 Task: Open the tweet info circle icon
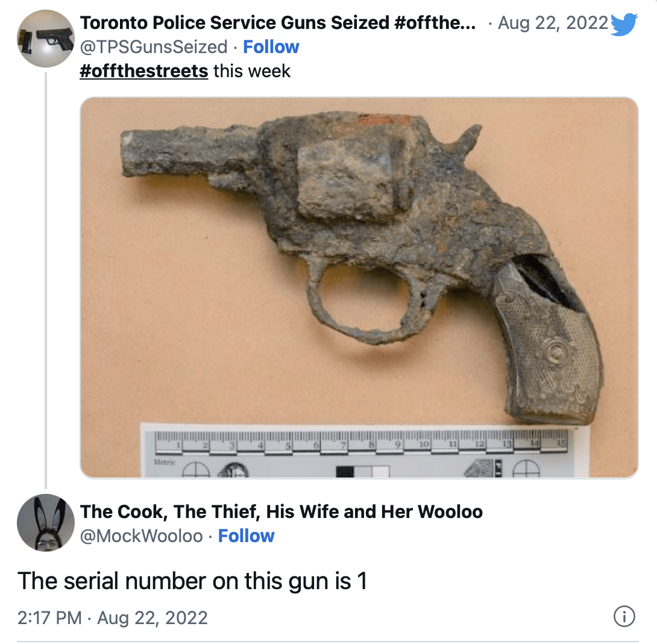(624, 617)
